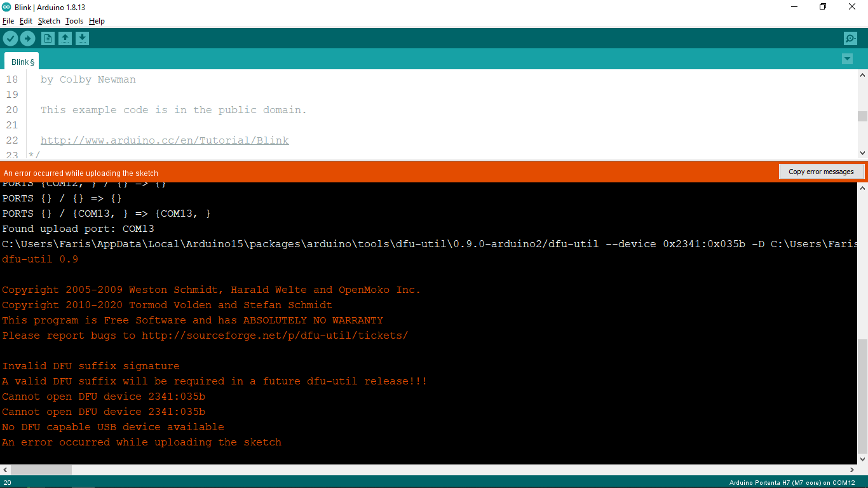
Task: Click the 'Invalid DFU suffix signature' line
Action: [91, 366]
